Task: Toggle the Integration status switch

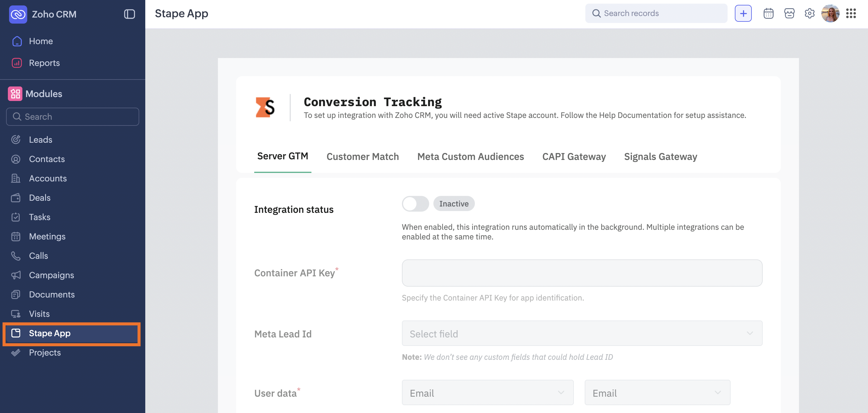Action: (415, 204)
